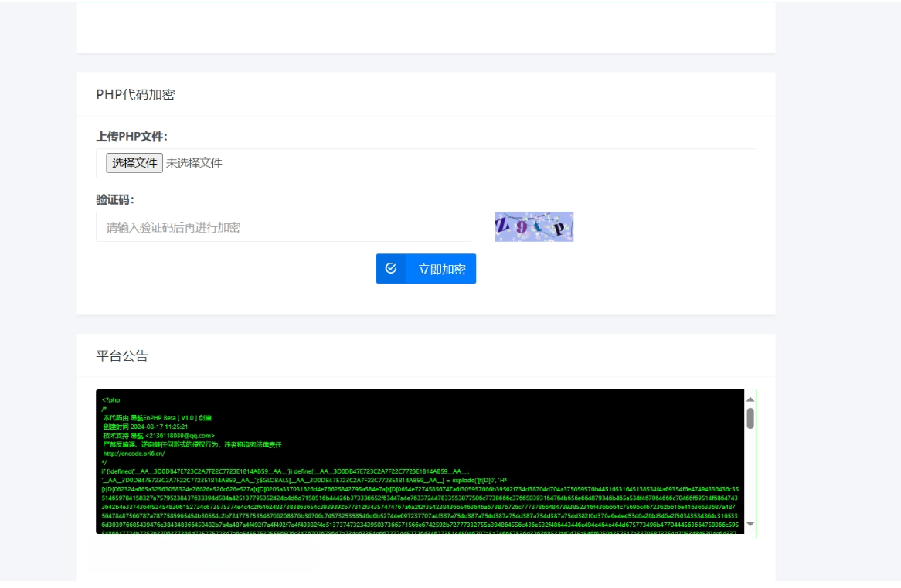
Task: Click the 2136118039@qq.com support line
Action: tap(158, 436)
